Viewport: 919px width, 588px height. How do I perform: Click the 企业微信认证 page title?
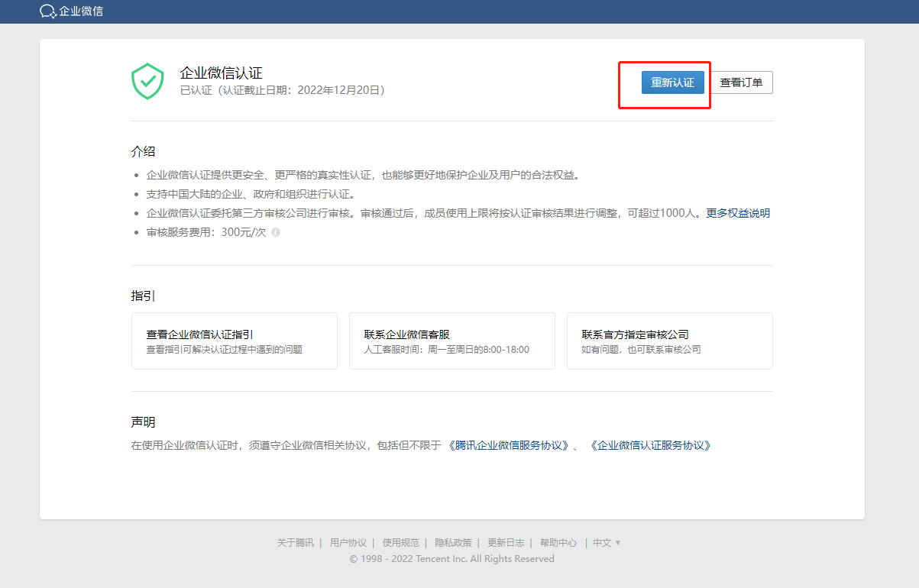[221, 73]
